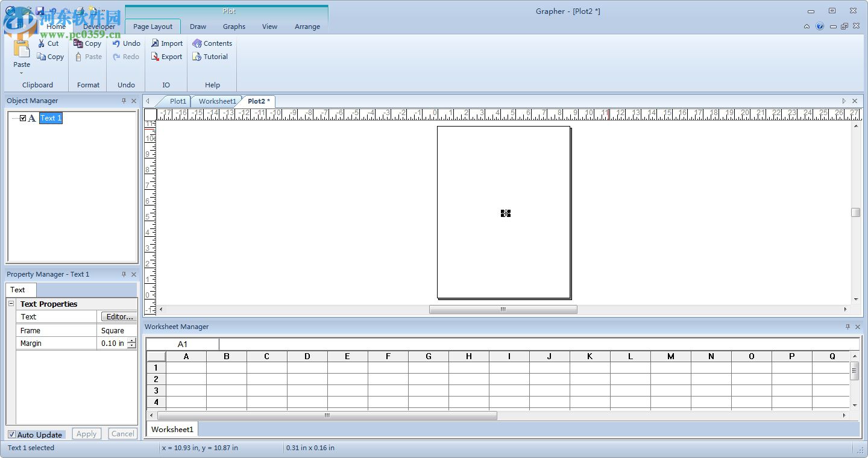Open the Paste dropdown arrow
The height and width of the screenshot is (458, 868).
[x=22, y=74]
